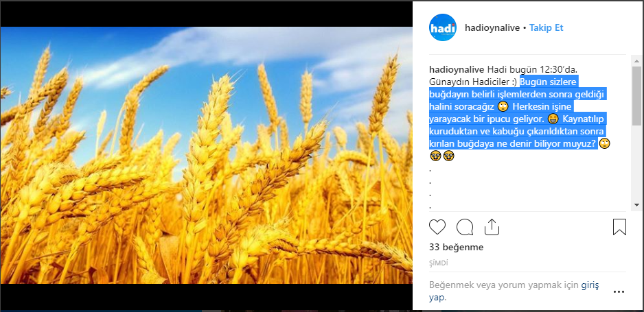Save the post with the bookmark icon
The image size is (644, 312).
[x=619, y=227]
